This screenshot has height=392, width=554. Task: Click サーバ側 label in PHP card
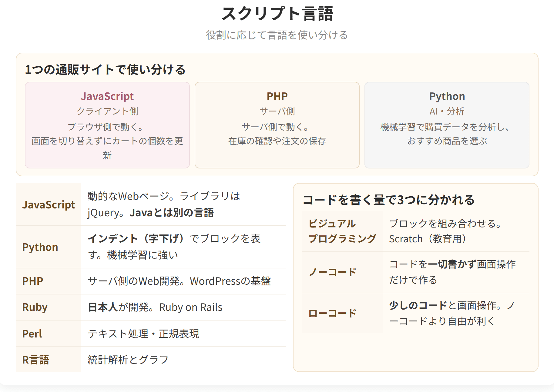coord(277,111)
